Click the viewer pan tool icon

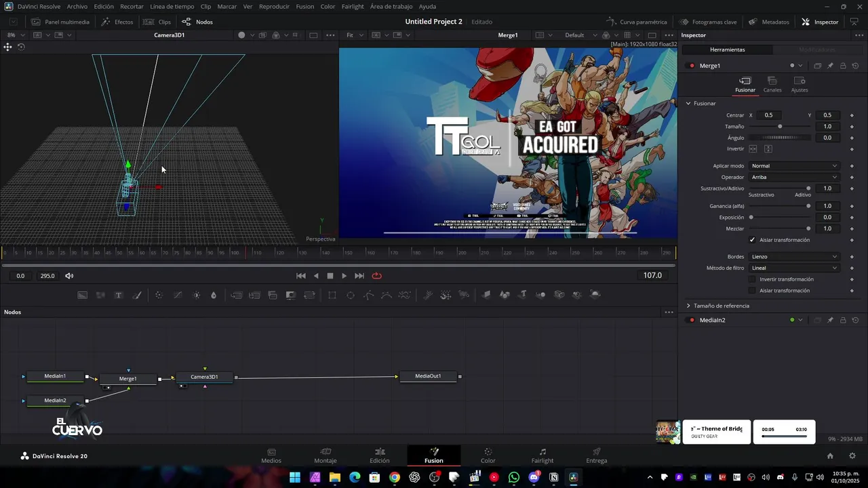click(x=7, y=47)
